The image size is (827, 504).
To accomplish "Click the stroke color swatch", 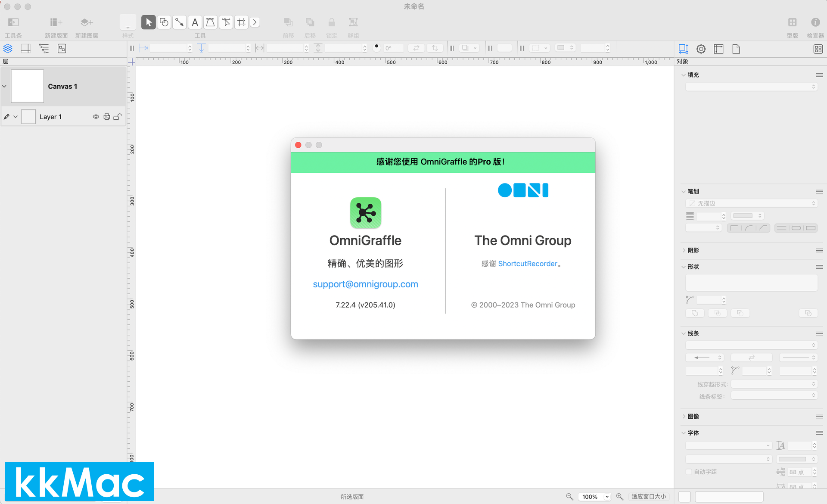I will [747, 216].
